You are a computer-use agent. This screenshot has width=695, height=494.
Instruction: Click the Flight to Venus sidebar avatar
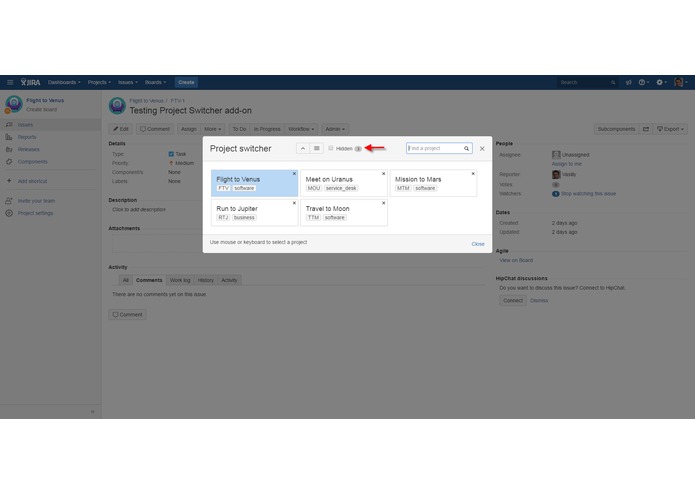point(14,104)
